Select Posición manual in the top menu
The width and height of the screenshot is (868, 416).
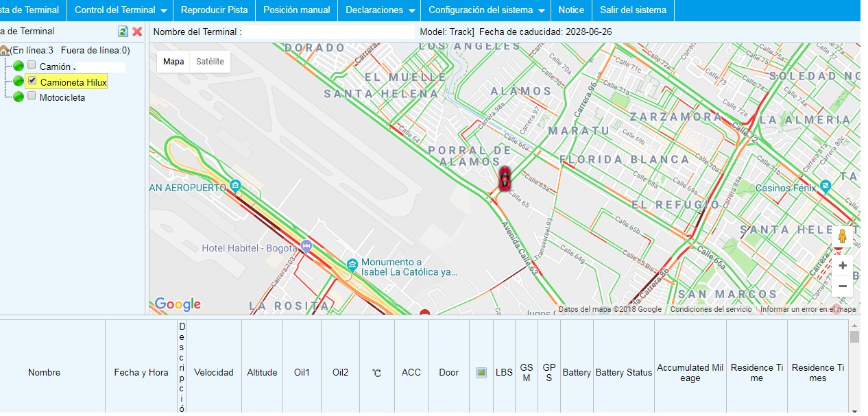(x=296, y=10)
